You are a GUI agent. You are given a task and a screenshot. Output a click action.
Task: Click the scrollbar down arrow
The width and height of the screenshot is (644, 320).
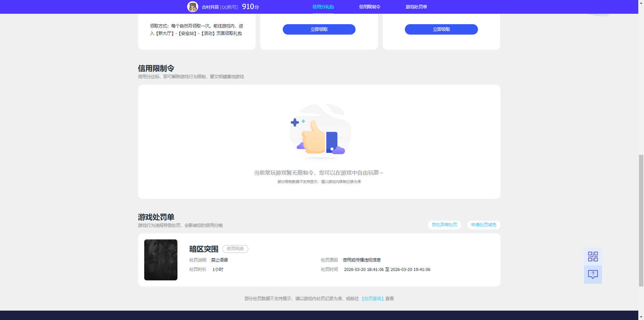(641, 317)
